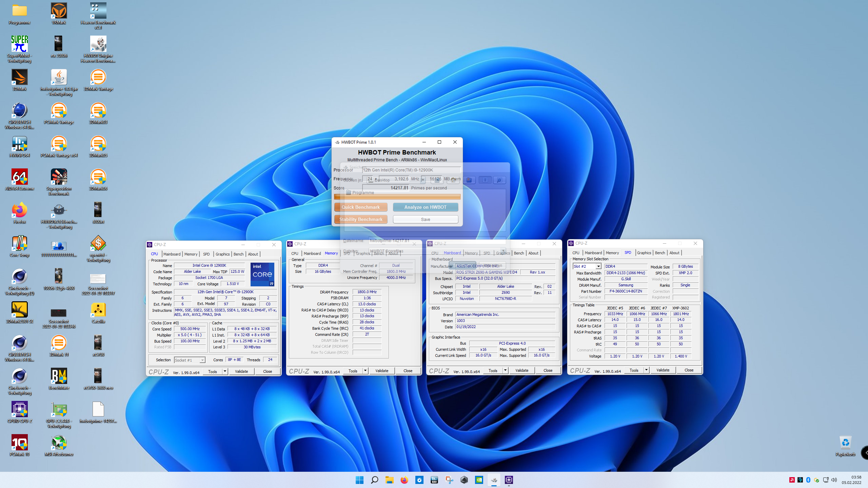The width and height of the screenshot is (868, 488).
Task: Select the SuperPiMod shortcut on the desktop
Action: pos(20,49)
